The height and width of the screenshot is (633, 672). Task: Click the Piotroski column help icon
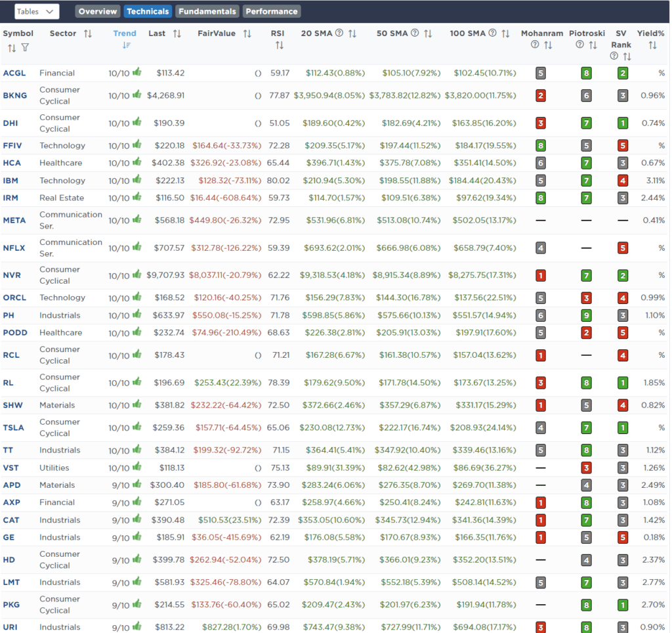click(579, 45)
